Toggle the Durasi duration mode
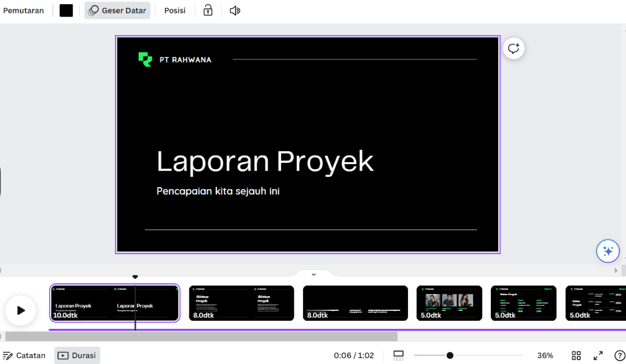The image size is (626, 364). click(77, 355)
